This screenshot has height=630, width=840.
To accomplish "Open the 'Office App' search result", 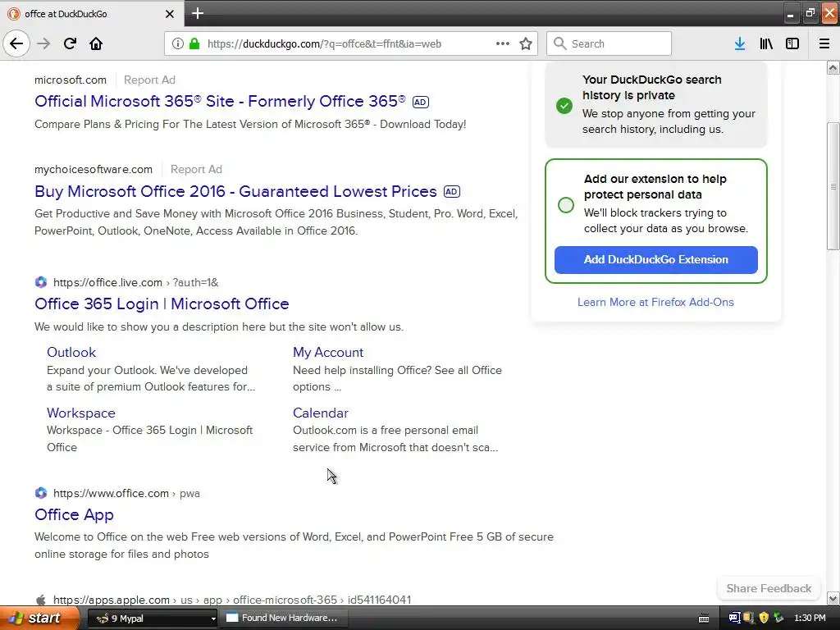I will [74, 514].
